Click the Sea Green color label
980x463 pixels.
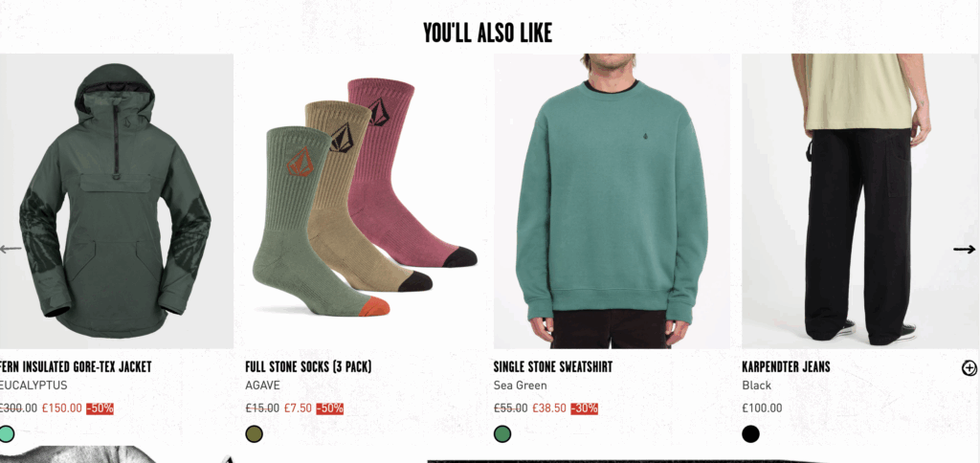[x=520, y=386]
